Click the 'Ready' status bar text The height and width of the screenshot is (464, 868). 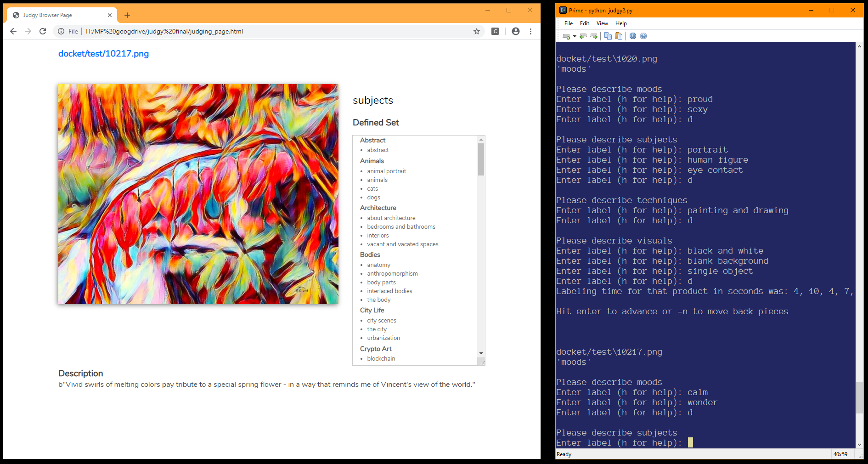564,454
